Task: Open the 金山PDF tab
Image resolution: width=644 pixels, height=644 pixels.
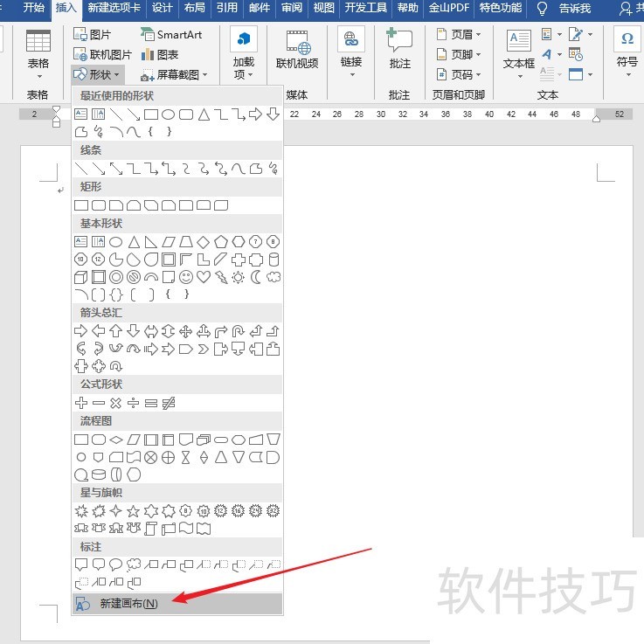Action: pyautogui.click(x=449, y=8)
